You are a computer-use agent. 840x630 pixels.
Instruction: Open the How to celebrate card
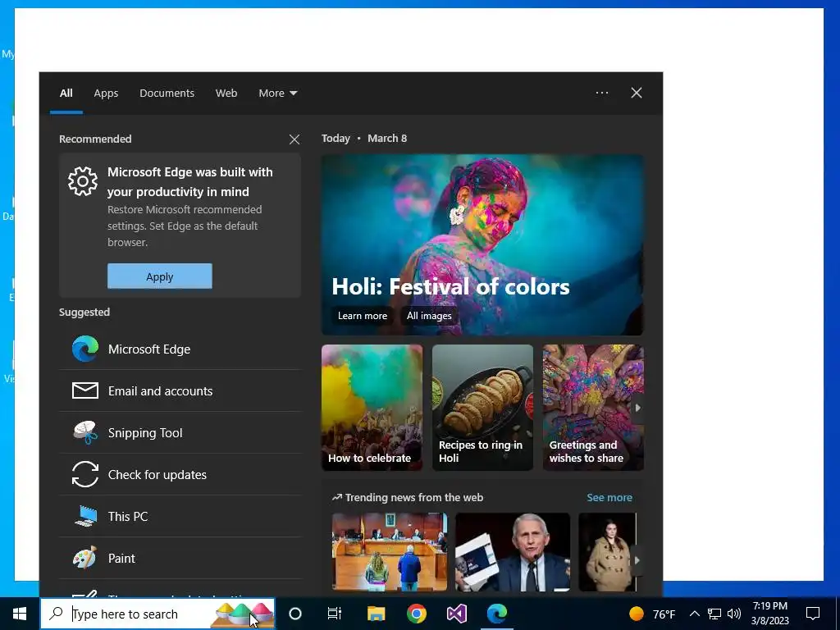click(372, 408)
